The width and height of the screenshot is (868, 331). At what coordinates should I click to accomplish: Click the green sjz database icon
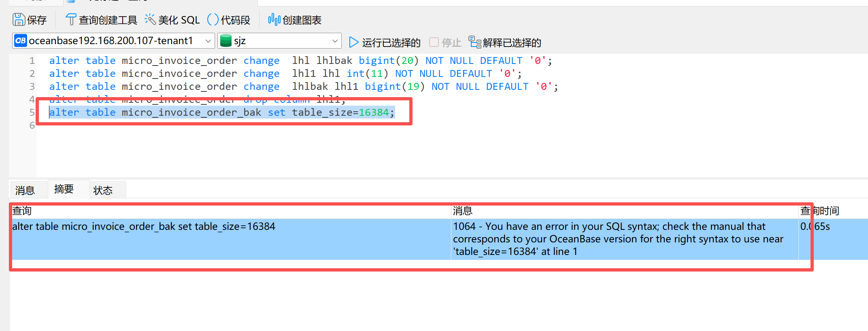(226, 41)
